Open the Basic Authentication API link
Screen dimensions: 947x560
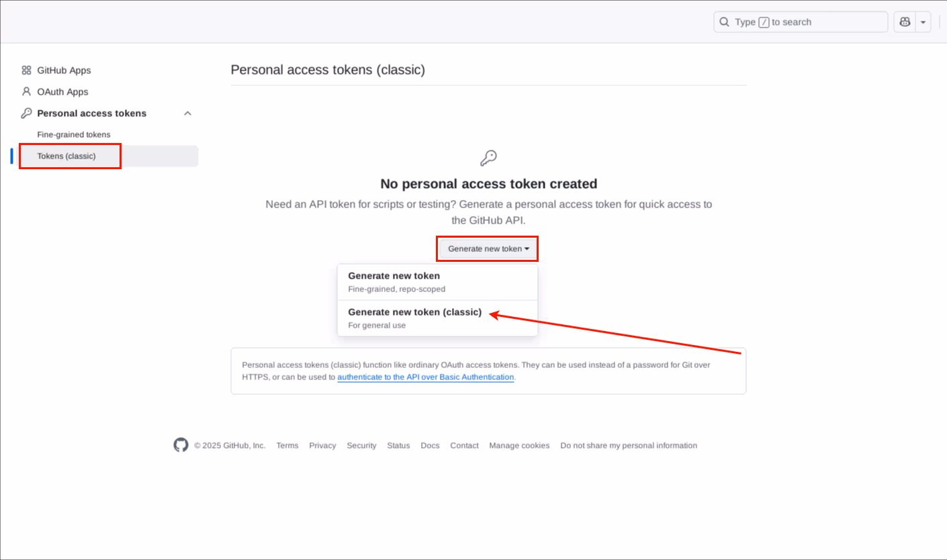[x=426, y=377]
